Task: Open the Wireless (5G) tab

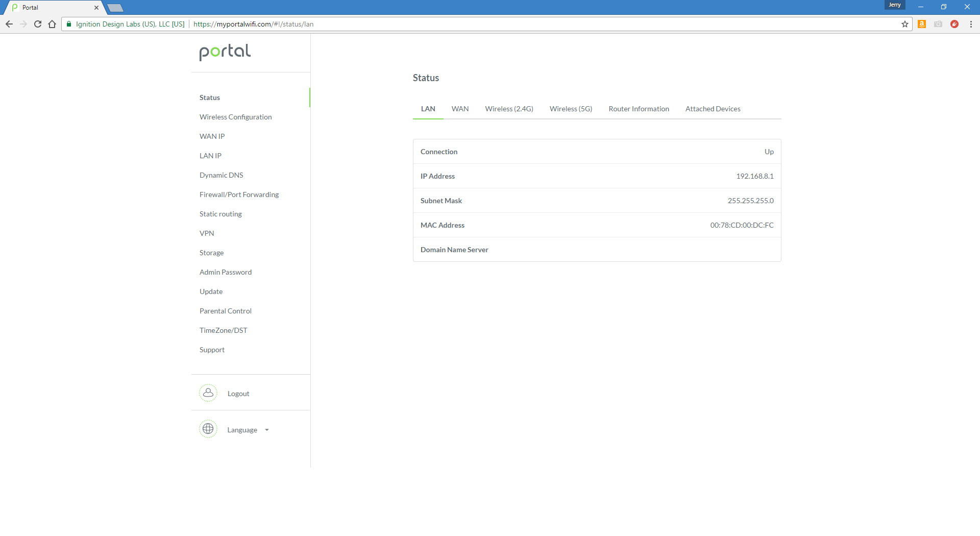Action: pos(571,109)
